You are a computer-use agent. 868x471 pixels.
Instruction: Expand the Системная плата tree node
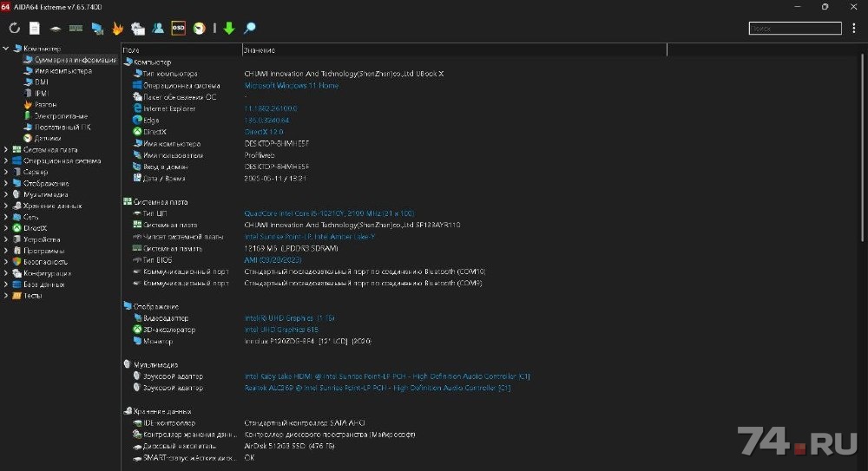(x=6, y=149)
